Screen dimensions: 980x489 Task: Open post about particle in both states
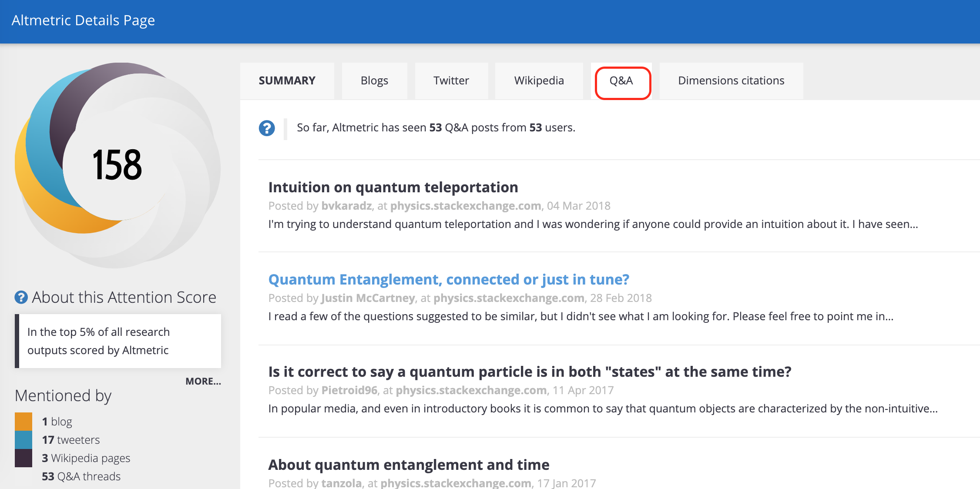529,372
